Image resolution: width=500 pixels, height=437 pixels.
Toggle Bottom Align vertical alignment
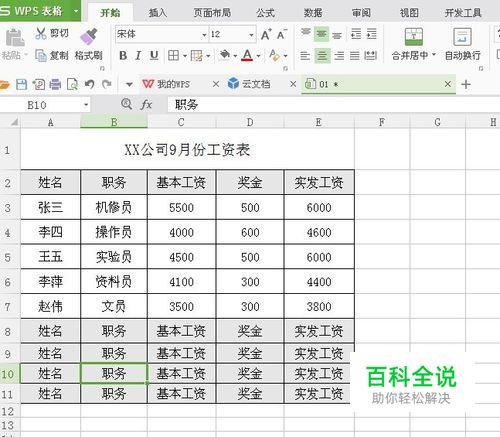click(x=337, y=34)
